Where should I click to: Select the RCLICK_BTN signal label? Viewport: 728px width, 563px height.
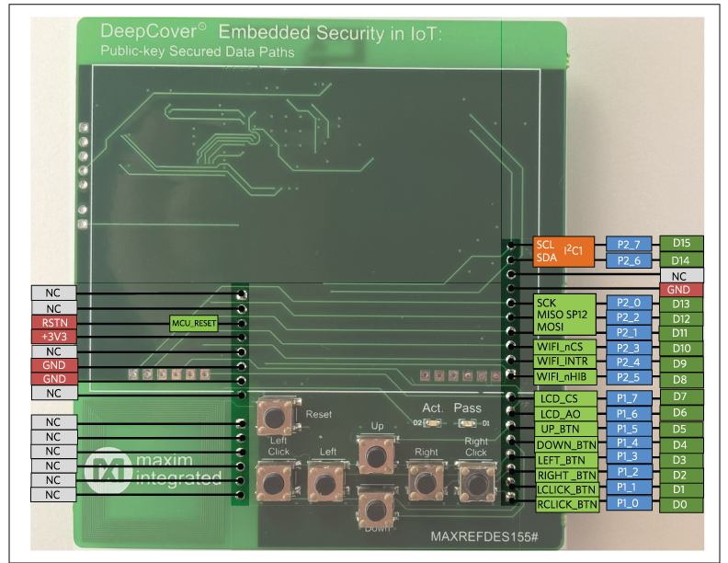pos(566,504)
